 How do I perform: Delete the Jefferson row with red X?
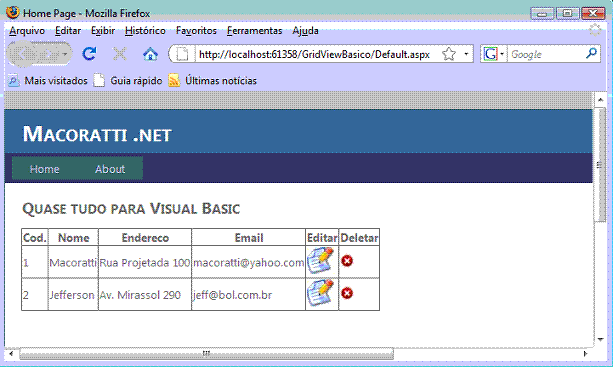[347, 293]
